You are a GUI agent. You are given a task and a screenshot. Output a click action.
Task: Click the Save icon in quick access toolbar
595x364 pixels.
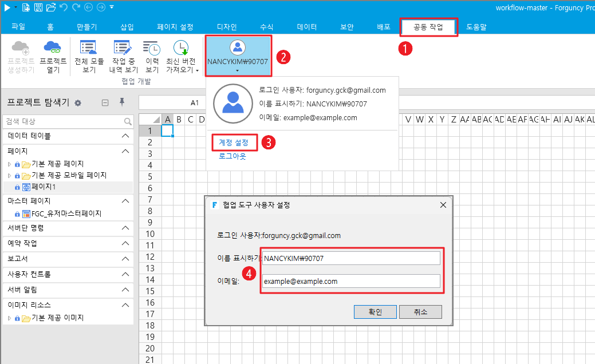pyautogui.click(x=38, y=7)
